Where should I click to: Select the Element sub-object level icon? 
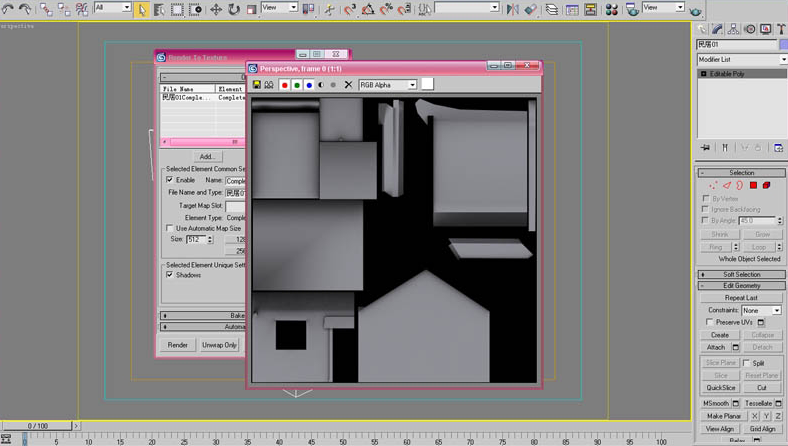click(766, 185)
